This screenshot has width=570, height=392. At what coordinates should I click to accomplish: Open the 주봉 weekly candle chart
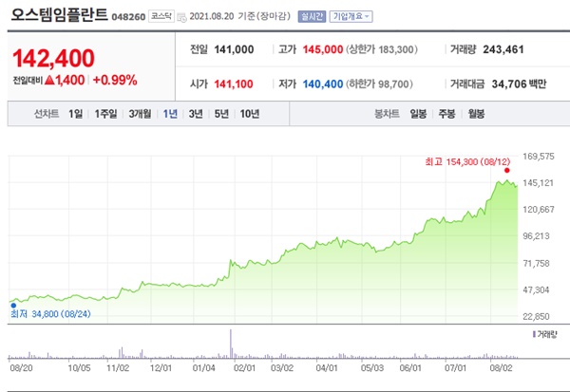click(446, 114)
